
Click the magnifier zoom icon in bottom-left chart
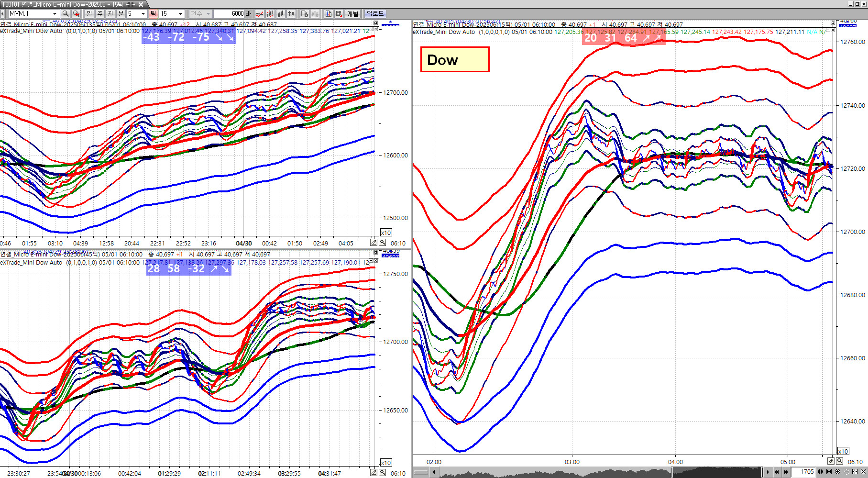pos(383,473)
